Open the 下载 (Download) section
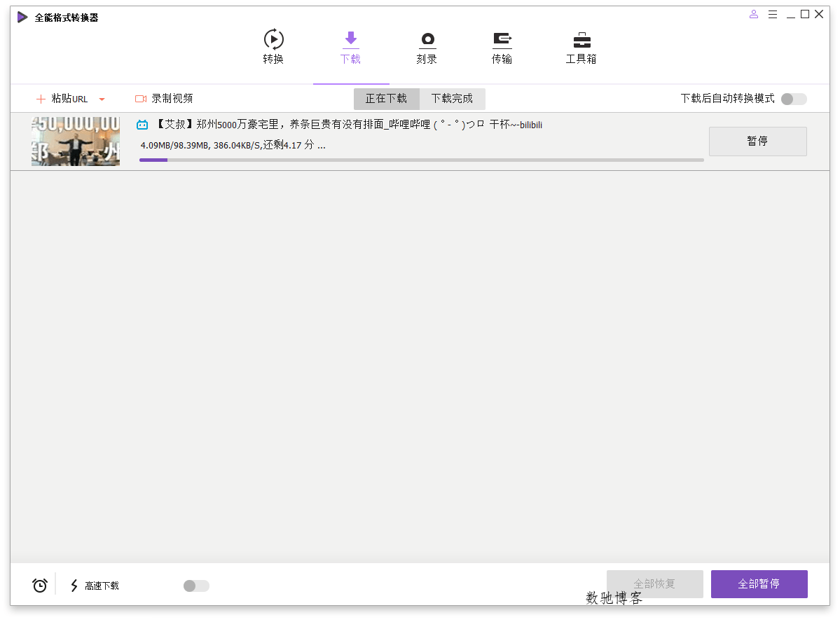The width and height of the screenshot is (840, 622). click(x=350, y=47)
